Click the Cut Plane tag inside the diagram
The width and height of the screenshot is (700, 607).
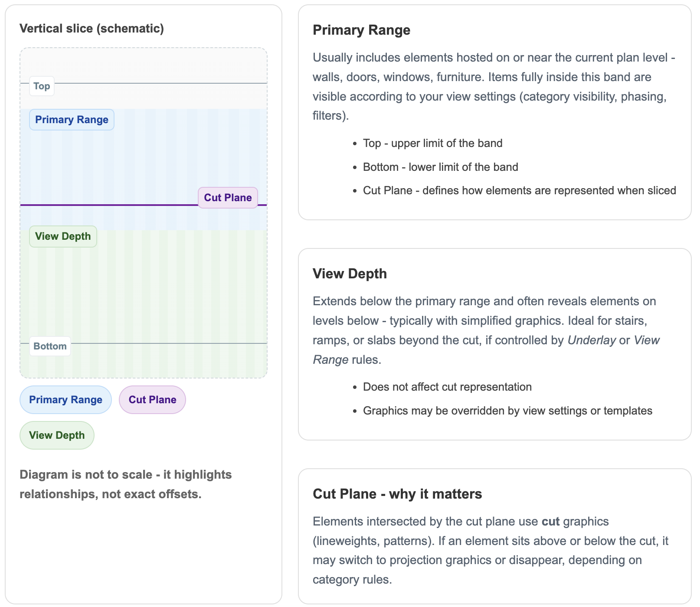[x=228, y=198]
